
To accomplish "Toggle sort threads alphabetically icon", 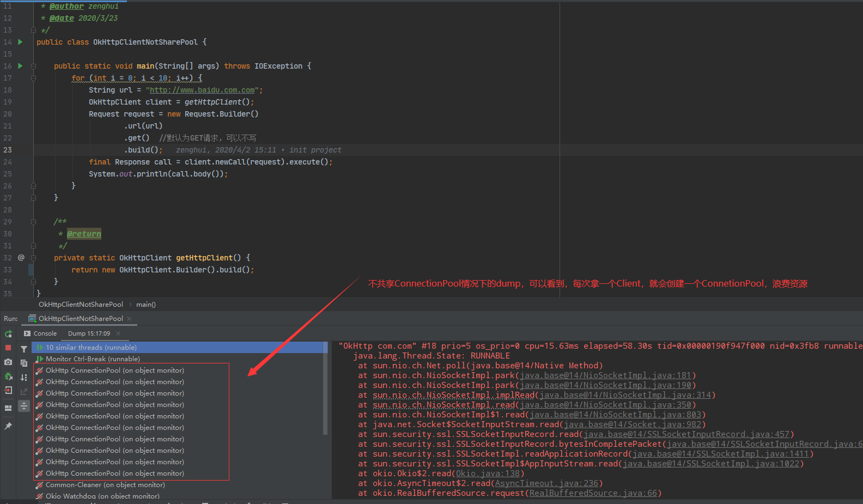I will point(24,377).
